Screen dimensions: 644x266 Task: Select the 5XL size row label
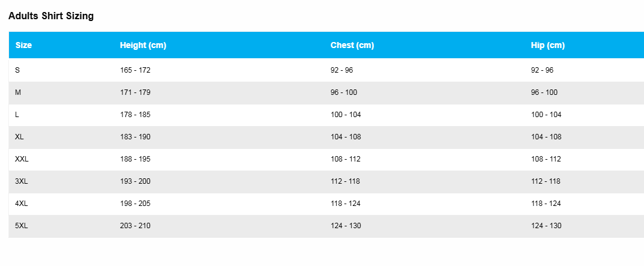click(x=22, y=226)
